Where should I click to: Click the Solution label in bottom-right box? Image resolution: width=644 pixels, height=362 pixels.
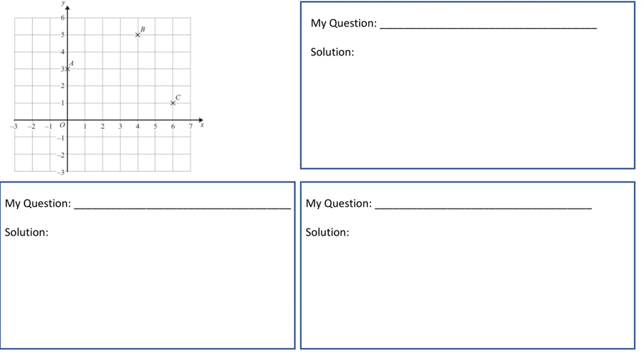click(x=327, y=232)
